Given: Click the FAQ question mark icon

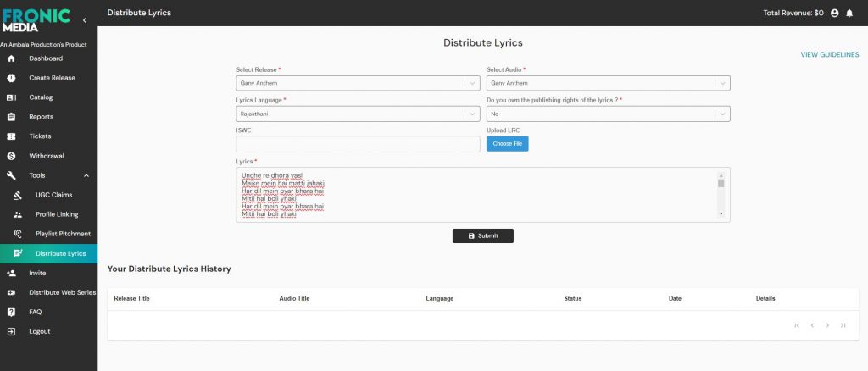Looking at the screenshot, I should [11, 312].
